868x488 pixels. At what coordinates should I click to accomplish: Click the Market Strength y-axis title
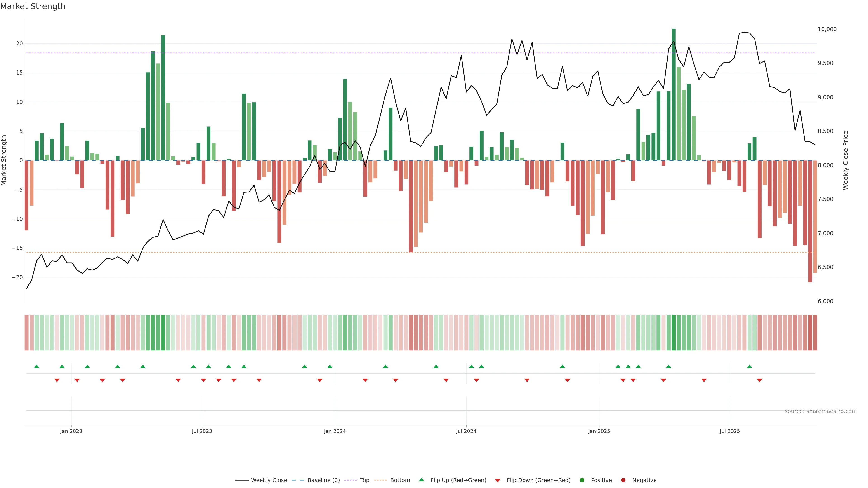point(4,160)
